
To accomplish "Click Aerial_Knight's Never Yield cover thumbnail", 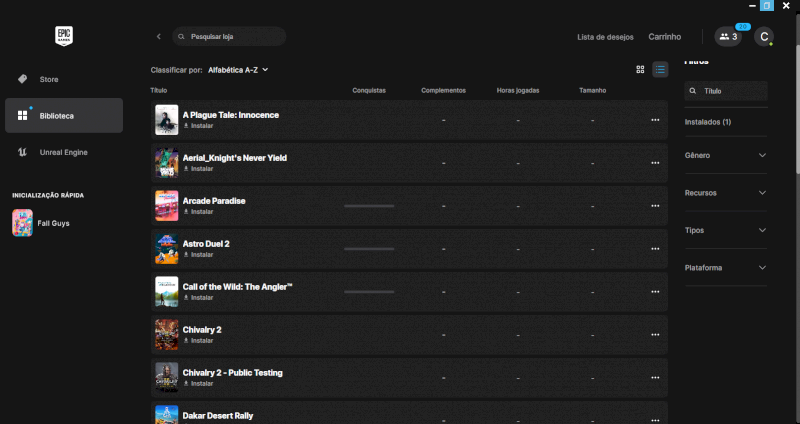I will pyautogui.click(x=167, y=163).
